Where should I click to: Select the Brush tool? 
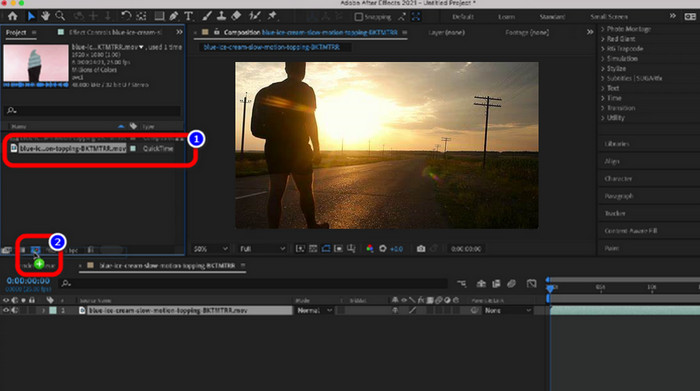[x=207, y=17]
